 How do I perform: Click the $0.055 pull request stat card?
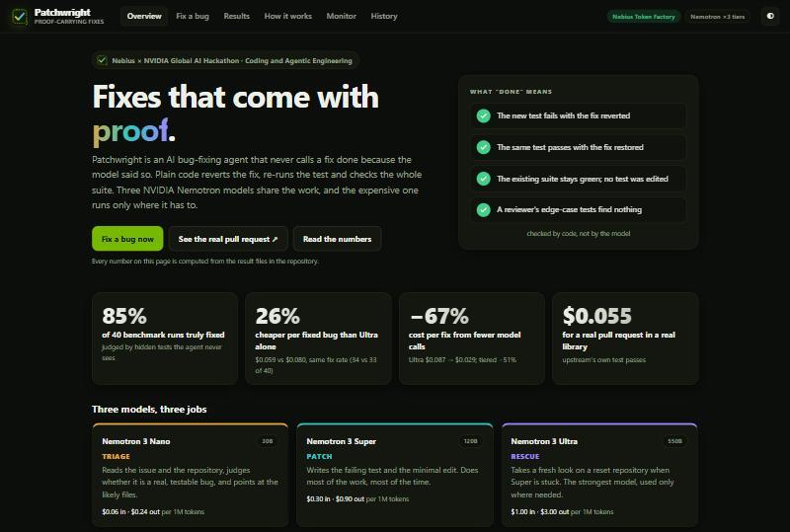click(625, 339)
